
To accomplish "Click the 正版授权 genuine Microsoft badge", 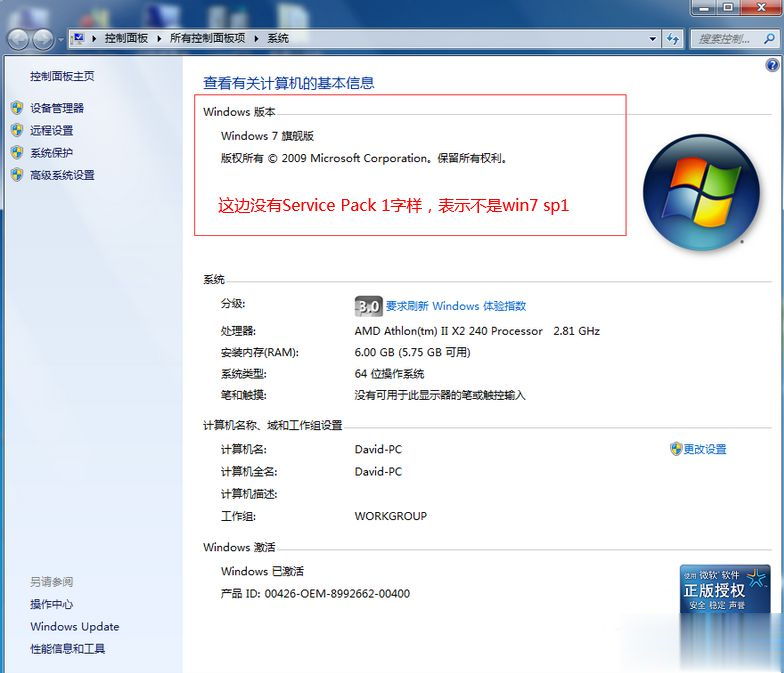I will [x=725, y=589].
